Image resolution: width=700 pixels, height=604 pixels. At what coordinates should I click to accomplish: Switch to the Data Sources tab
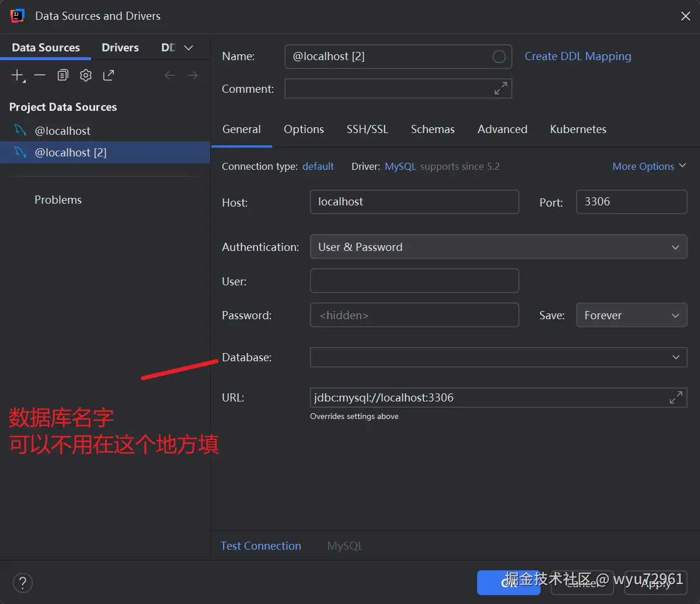point(46,48)
